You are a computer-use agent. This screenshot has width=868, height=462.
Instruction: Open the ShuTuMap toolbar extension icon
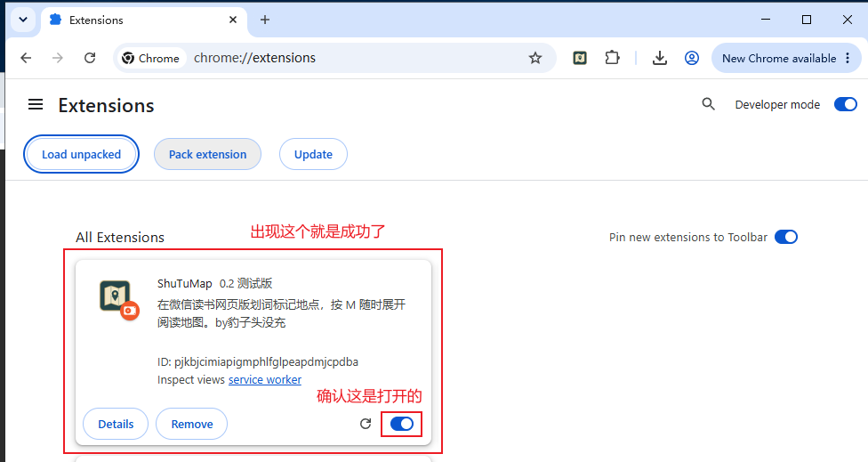point(580,58)
